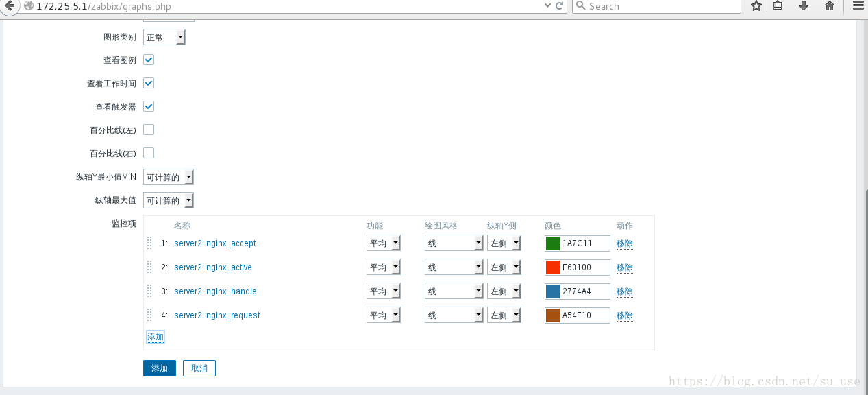Pick brown color swatch A54F10

pyautogui.click(x=553, y=315)
